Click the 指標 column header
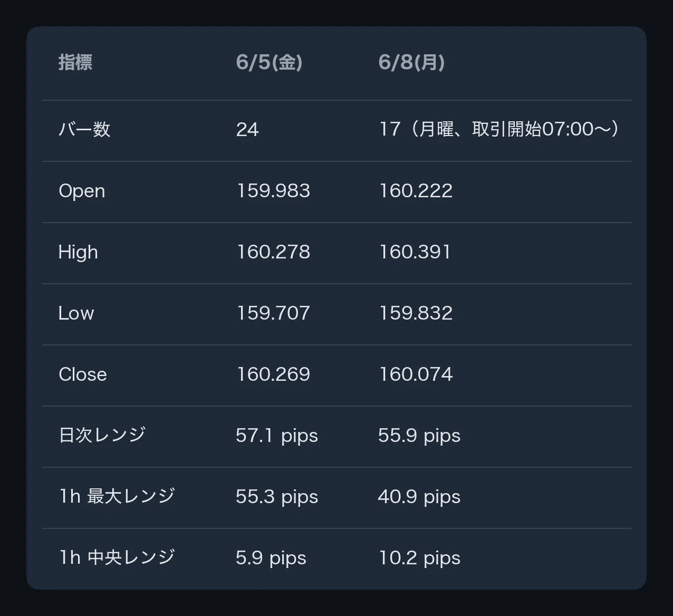The width and height of the screenshot is (673, 616). click(x=75, y=62)
